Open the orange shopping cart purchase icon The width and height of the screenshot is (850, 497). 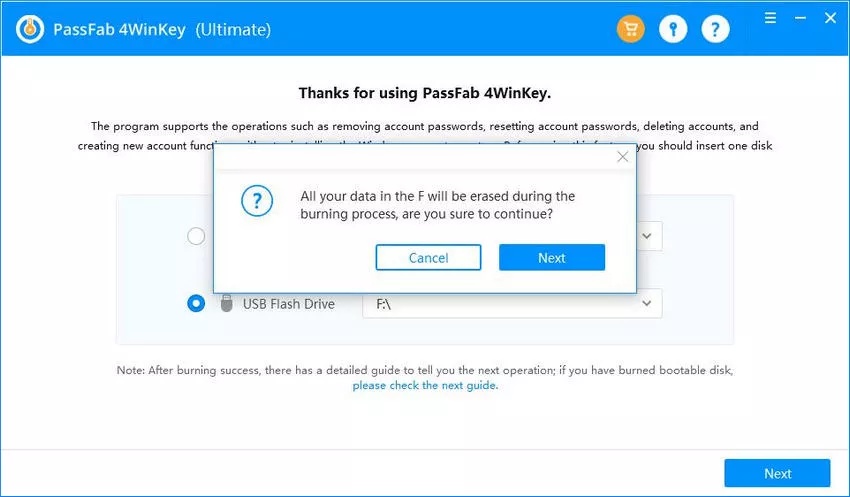(x=631, y=29)
